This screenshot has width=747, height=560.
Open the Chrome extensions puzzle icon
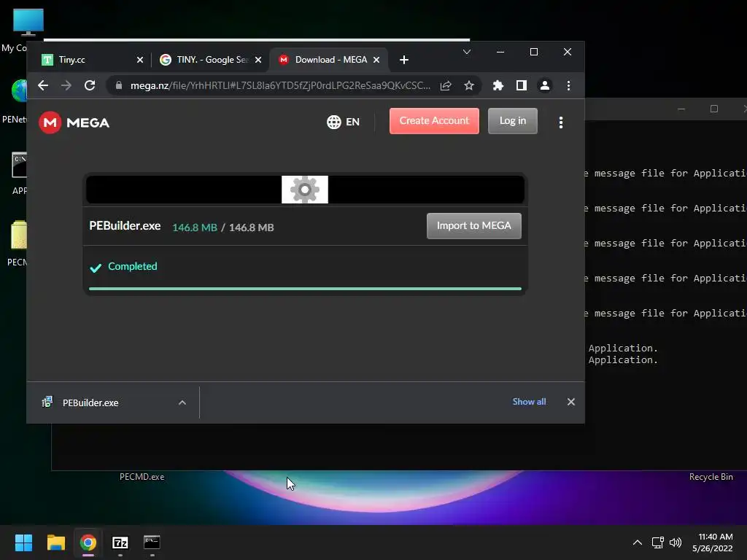pos(498,86)
